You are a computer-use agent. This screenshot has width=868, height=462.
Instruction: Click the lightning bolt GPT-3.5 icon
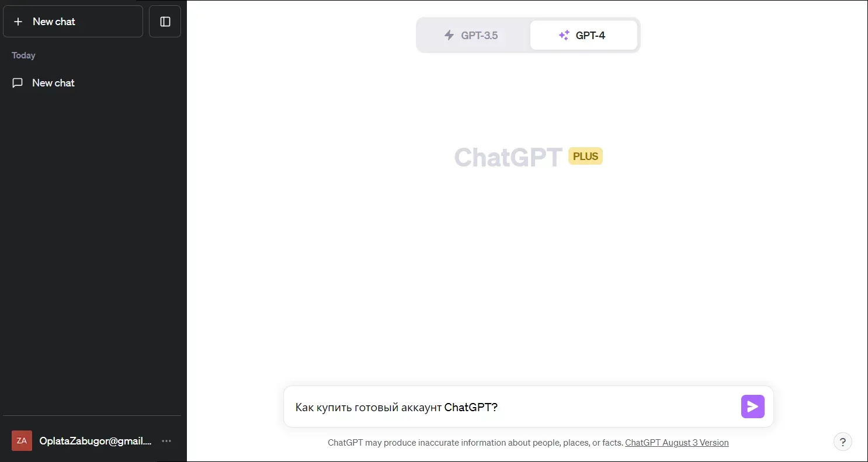point(449,35)
